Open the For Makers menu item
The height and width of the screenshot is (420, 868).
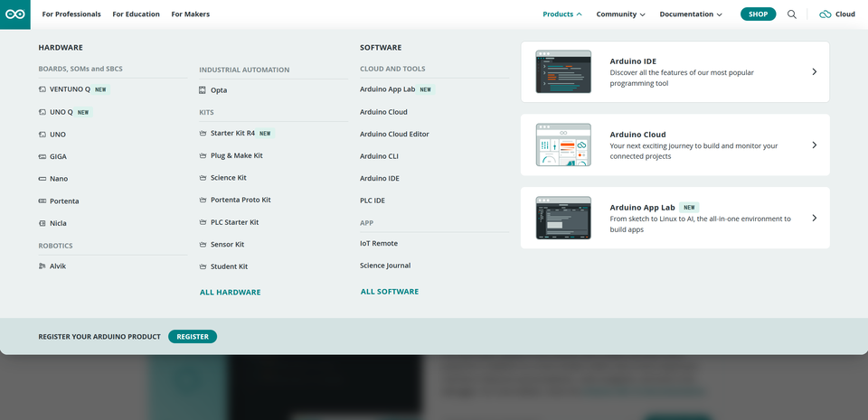pos(191,14)
